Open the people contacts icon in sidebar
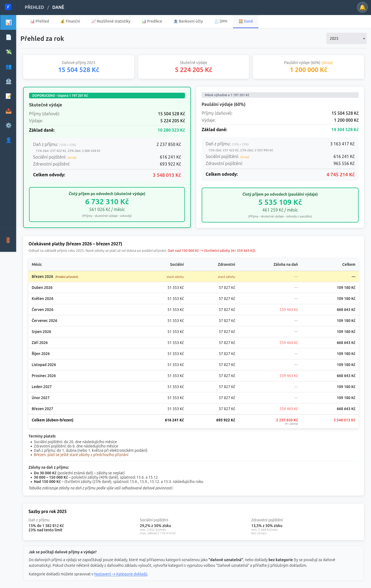 [x=8, y=67]
